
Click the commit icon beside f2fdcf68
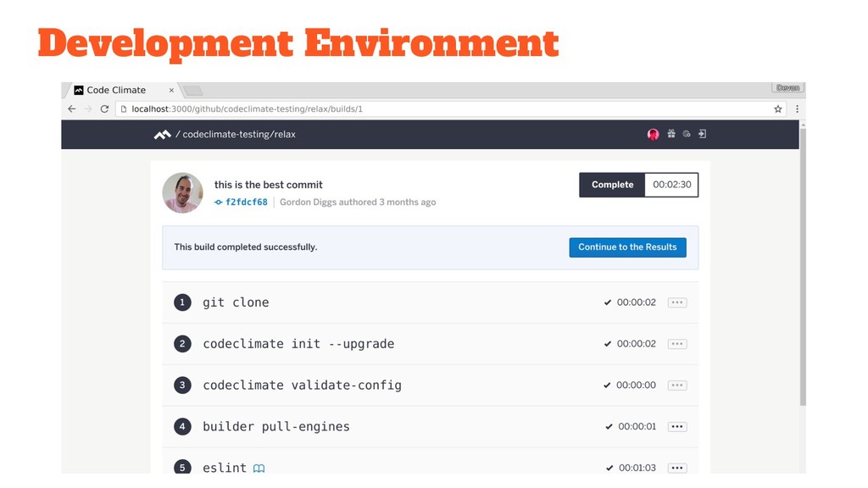(219, 202)
